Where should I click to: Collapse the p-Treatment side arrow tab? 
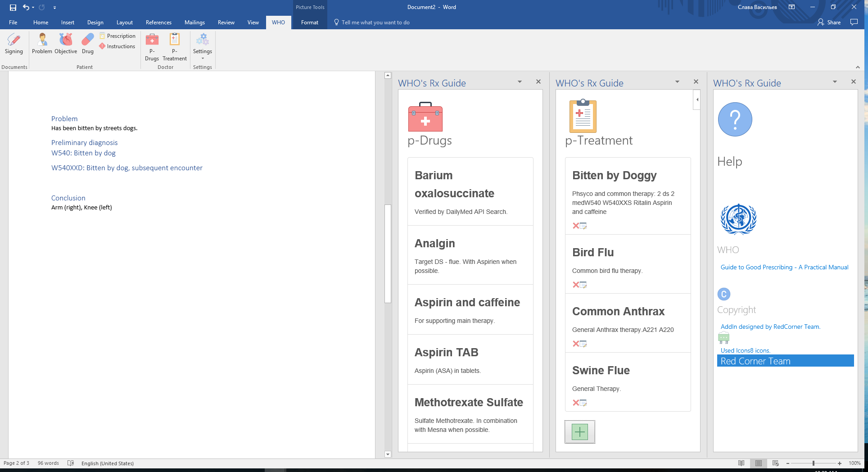tap(697, 100)
